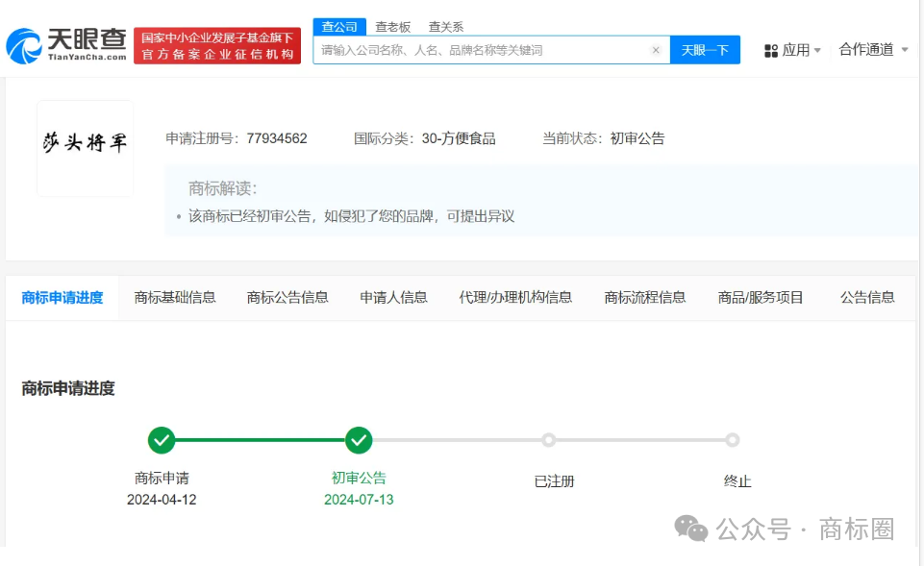Select the 初审公告 green checkmark step
The height and width of the screenshot is (566, 924).
pyautogui.click(x=359, y=440)
